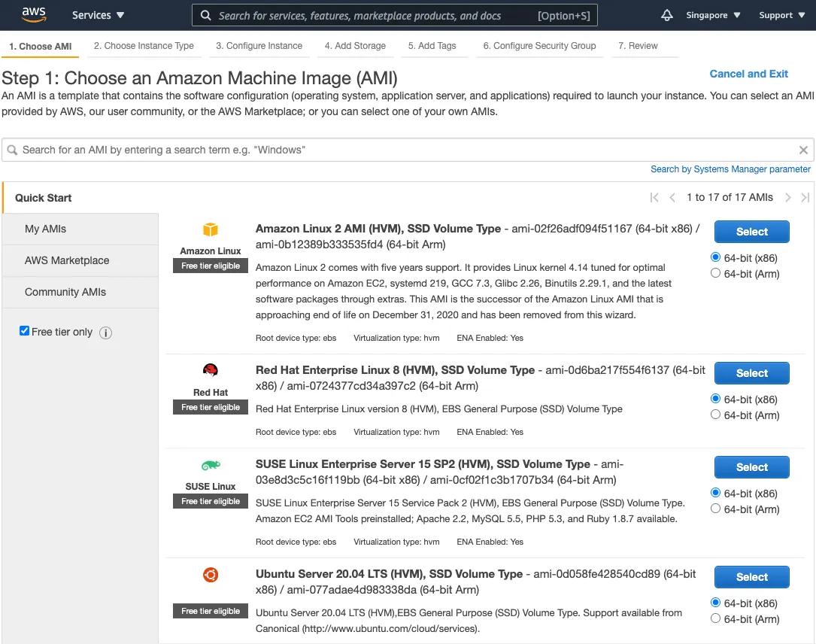Select the SUSE Linux Enterprise Server AMI

click(751, 467)
